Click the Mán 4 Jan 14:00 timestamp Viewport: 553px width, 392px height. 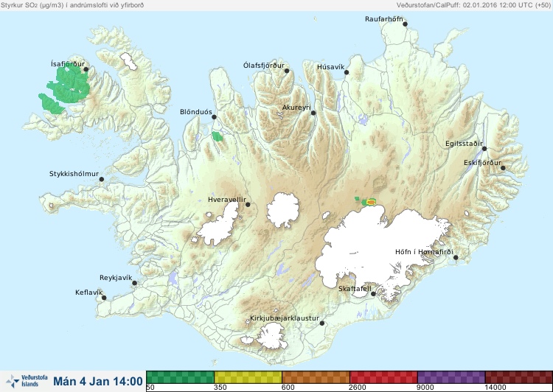pyautogui.click(x=98, y=381)
